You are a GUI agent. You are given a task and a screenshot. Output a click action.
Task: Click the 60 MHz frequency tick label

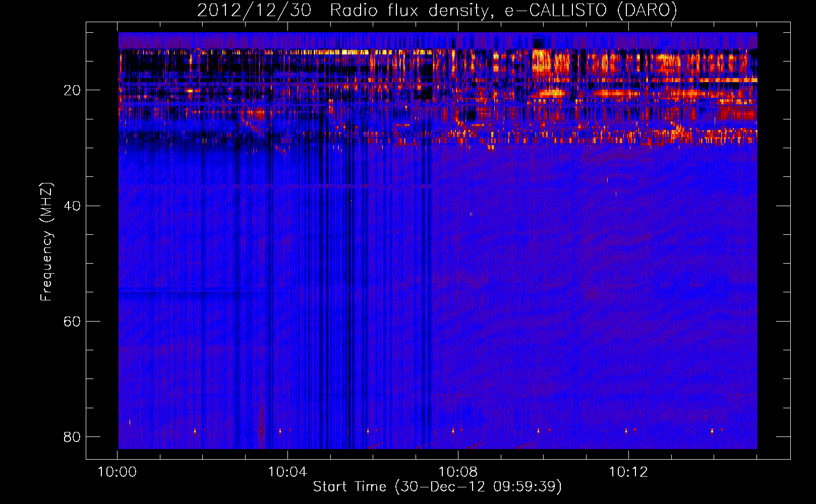pos(72,321)
